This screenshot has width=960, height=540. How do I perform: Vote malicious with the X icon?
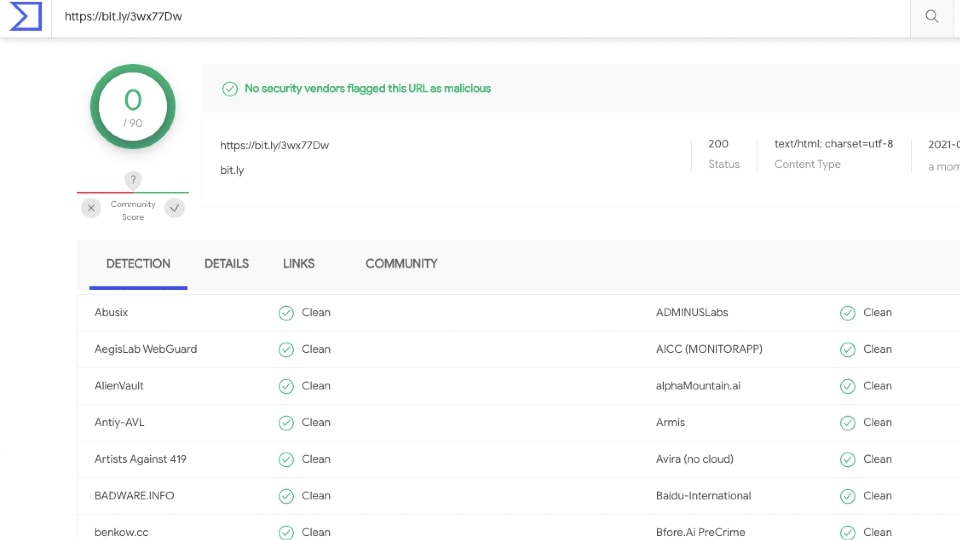91,208
